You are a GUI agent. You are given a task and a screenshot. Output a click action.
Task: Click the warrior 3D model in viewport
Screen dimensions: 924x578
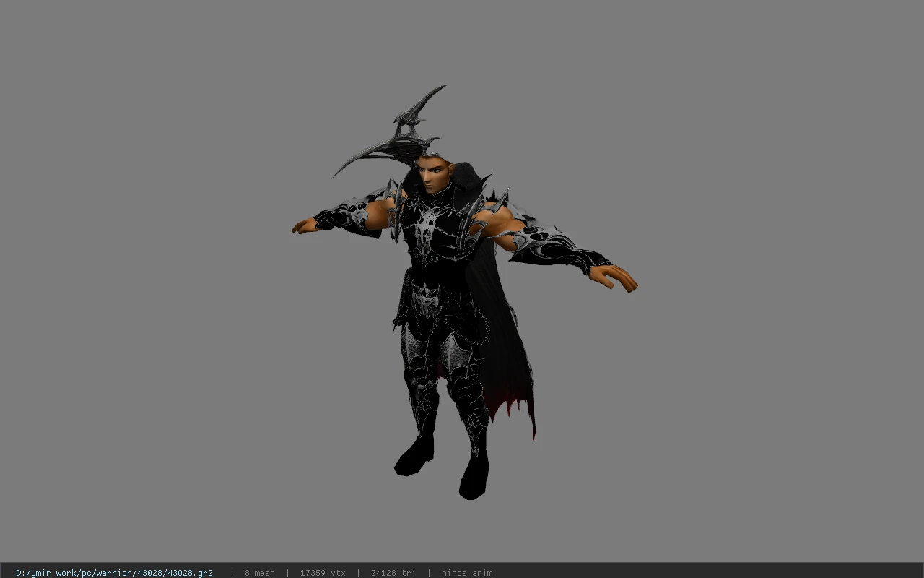(464, 292)
